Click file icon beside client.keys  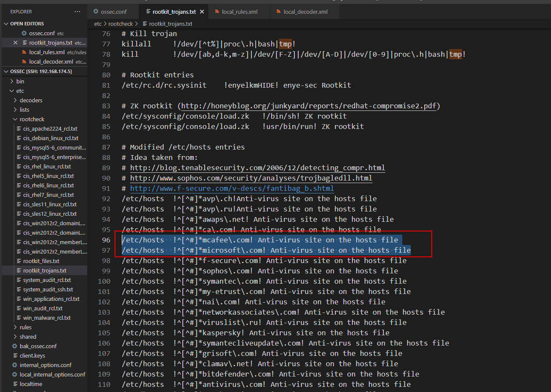point(15,355)
